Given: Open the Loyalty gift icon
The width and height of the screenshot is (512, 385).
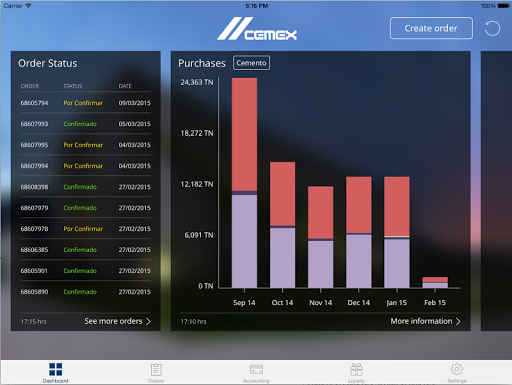Looking at the screenshot, I should [356, 369].
